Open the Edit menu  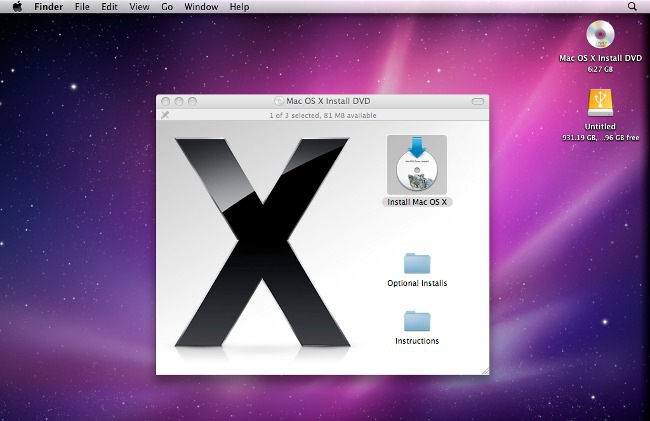click(x=109, y=7)
